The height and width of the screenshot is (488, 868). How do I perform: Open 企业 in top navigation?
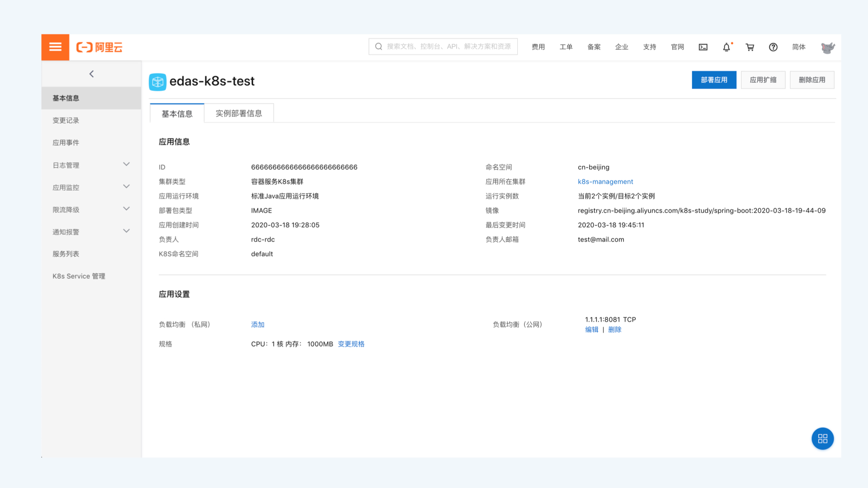point(622,47)
